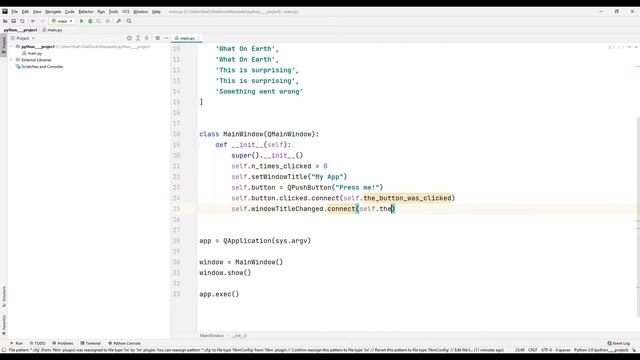
Task: Click line number 25 in the gutter
Action: click(x=176, y=209)
